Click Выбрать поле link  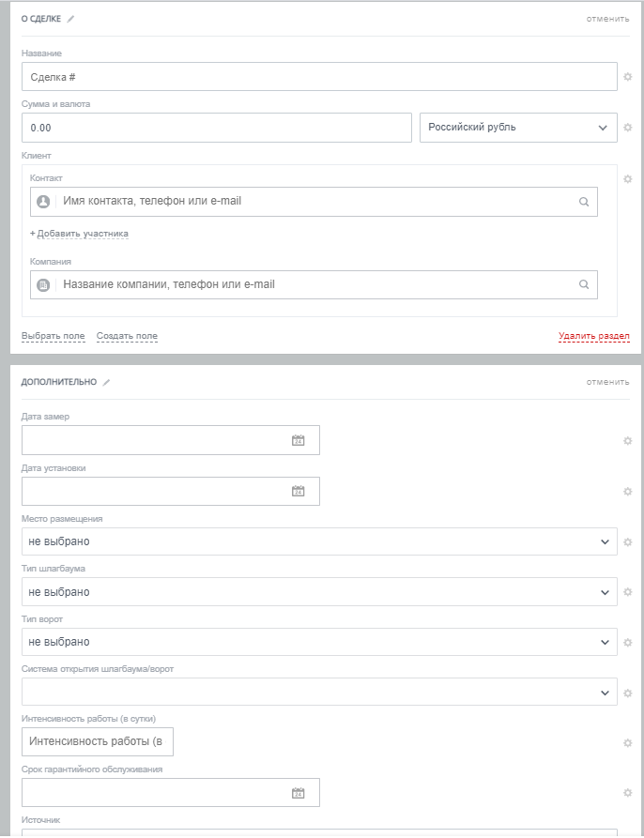pos(54,336)
